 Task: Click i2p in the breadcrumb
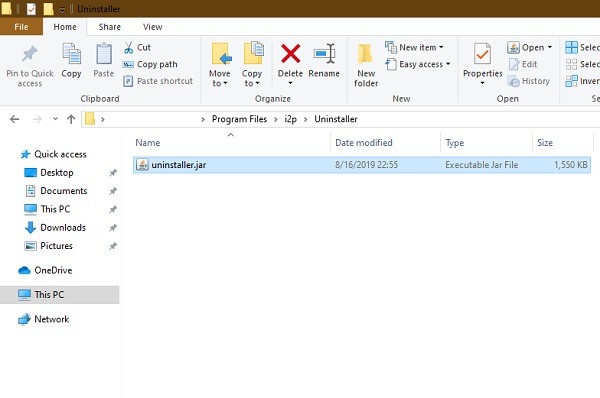pyautogui.click(x=290, y=119)
